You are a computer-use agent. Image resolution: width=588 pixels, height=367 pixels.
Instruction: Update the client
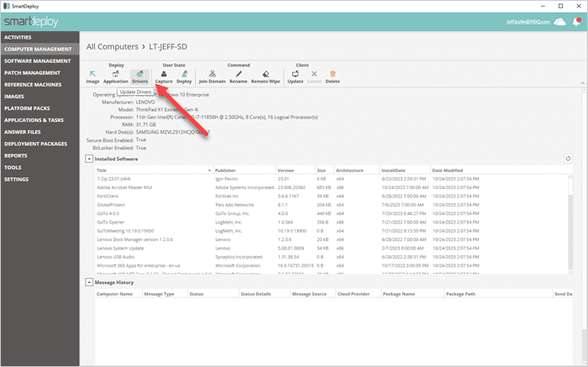point(295,77)
